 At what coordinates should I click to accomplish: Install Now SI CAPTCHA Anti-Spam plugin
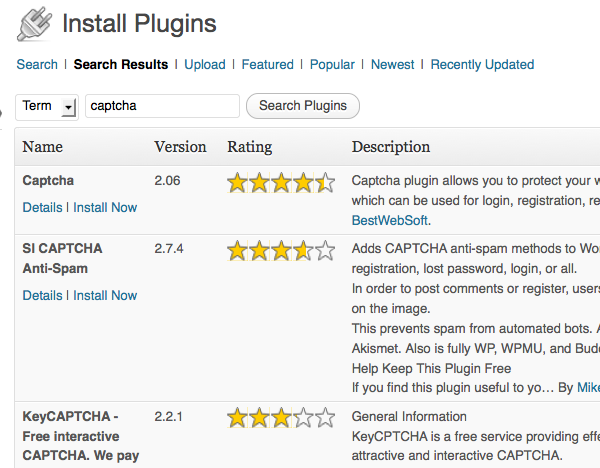(x=105, y=295)
